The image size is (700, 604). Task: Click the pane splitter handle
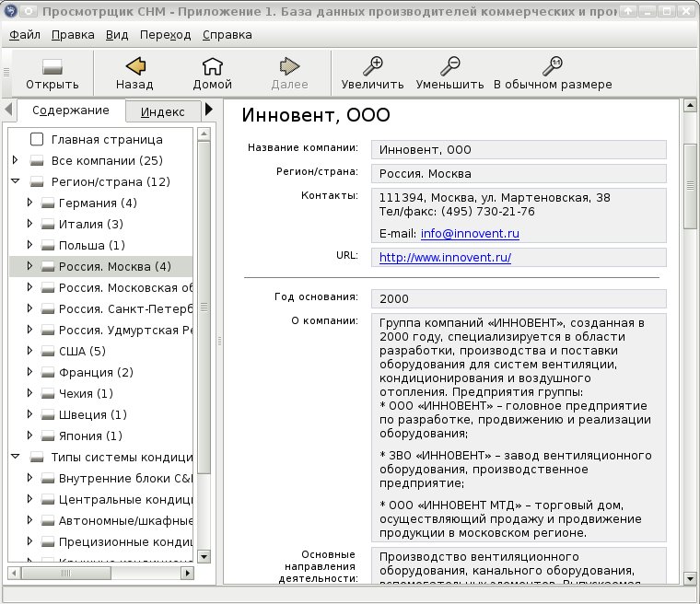point(219,342)
